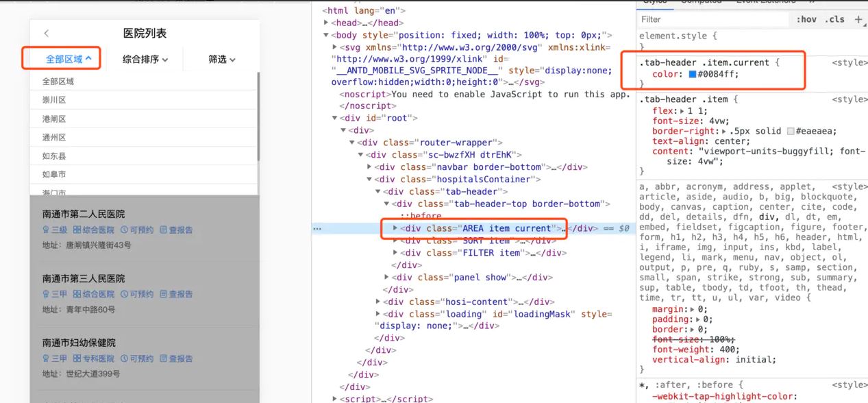Expand the script node at bottom
The image size is (868, 403).
click(x=334, y=399)
